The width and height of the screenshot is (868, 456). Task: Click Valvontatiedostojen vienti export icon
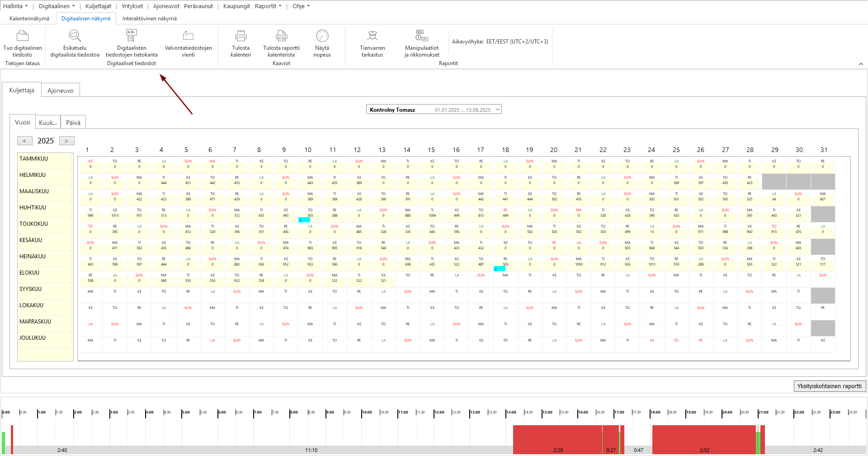(x=188, y=36)
